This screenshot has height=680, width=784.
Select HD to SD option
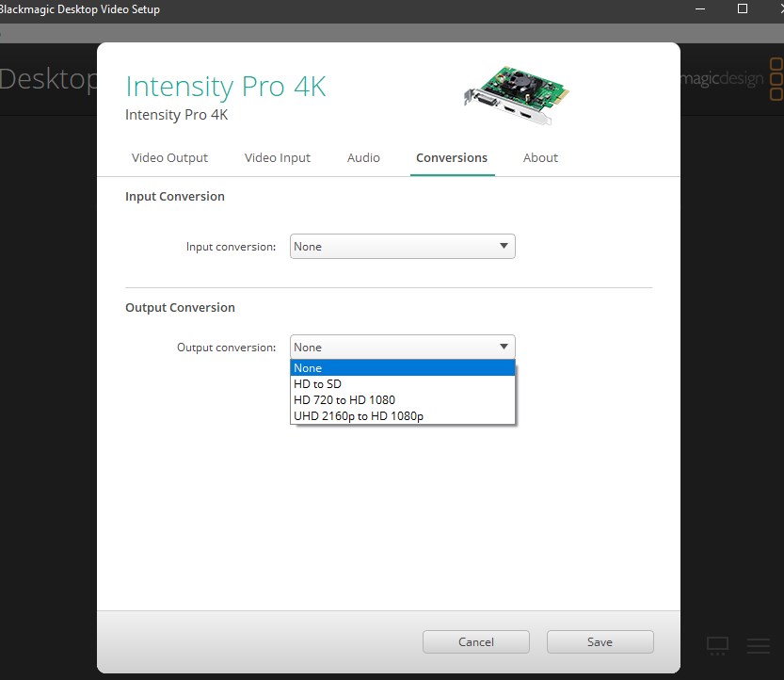click(x=403, y=383)
